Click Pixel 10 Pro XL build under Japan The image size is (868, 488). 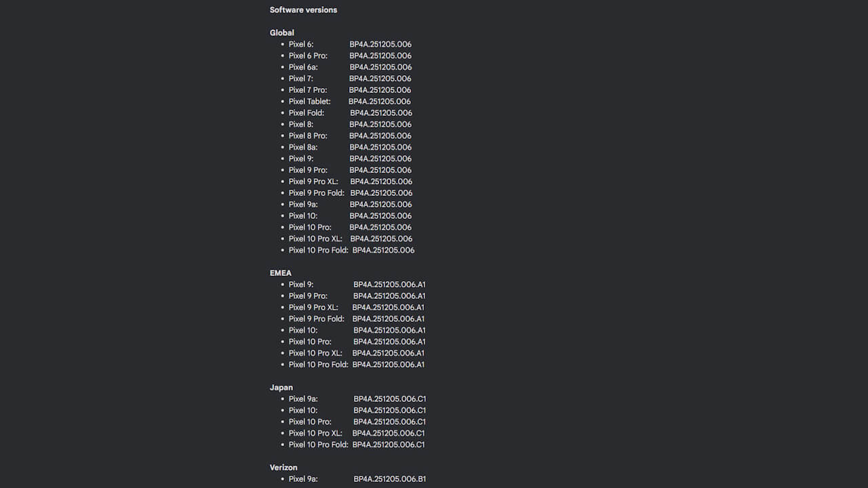click(388, 433)
